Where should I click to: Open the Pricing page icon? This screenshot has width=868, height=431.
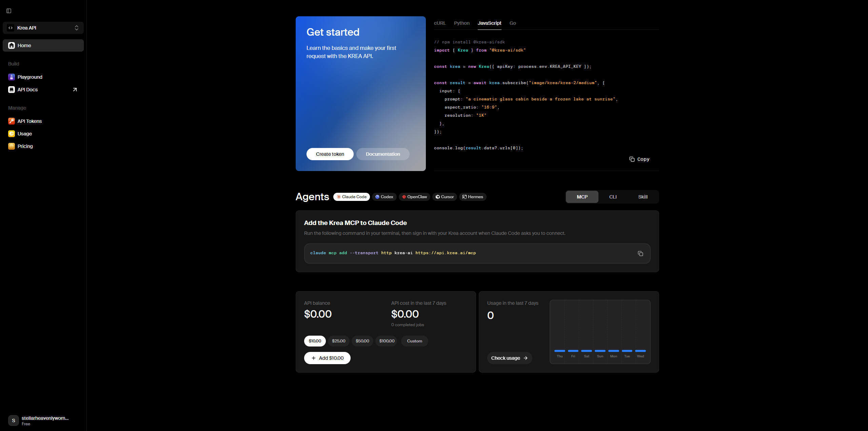click(12, 146)
